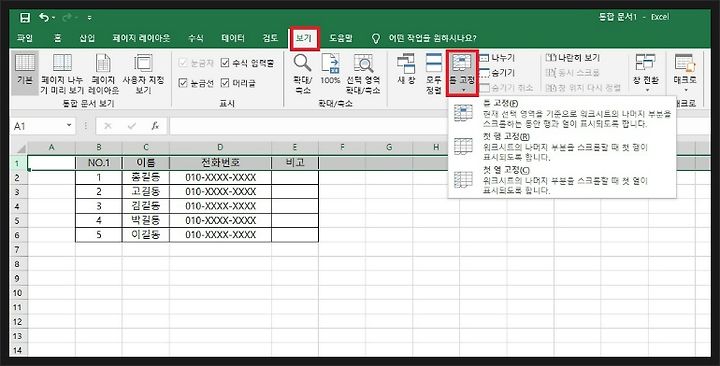Open 사용자 지정 보기
The height and width of the screenshot is (366, 720).
click(x=143, y=73)
